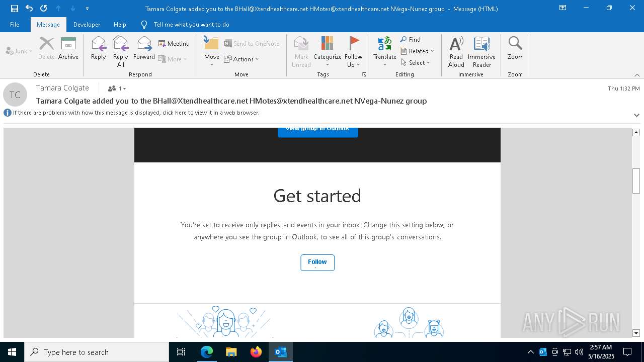
Task: Click Tell me what you want to do
Action: 185,25
